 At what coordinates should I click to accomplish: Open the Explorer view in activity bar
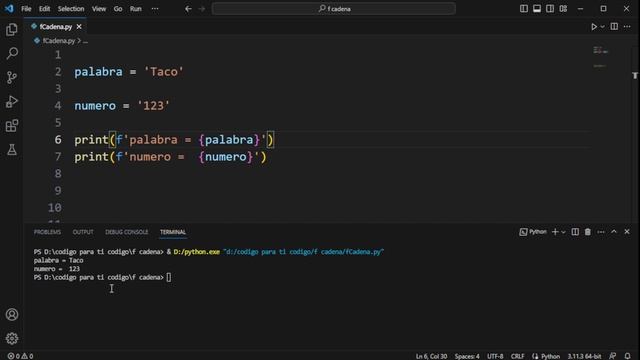(x=12, y=29)
